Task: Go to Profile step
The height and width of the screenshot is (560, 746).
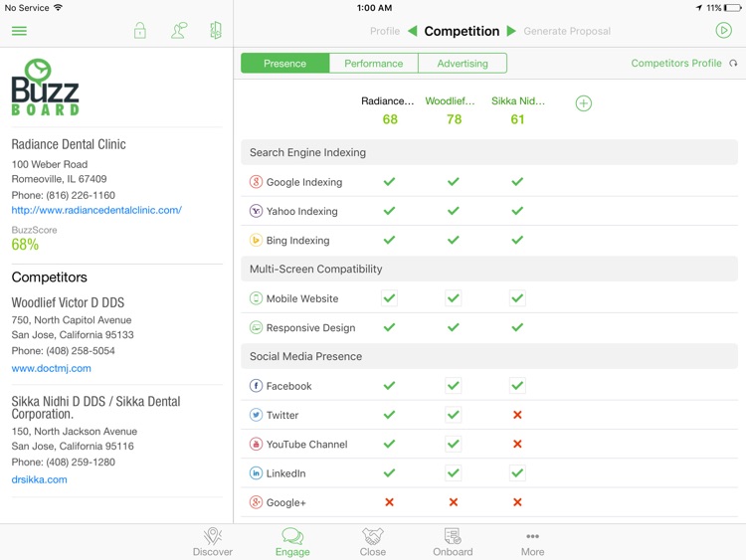Action: click(385, 31)
